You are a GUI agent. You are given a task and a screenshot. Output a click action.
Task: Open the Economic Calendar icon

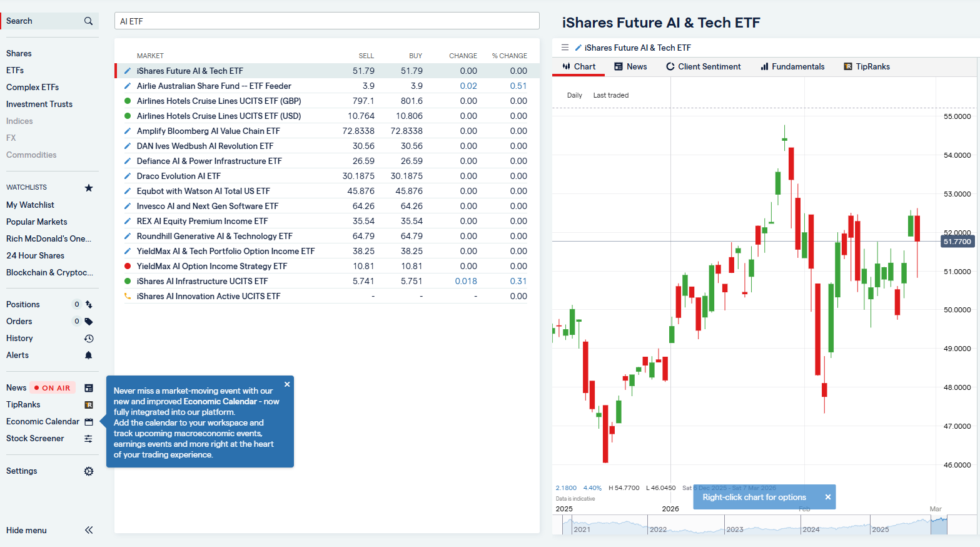88,421
